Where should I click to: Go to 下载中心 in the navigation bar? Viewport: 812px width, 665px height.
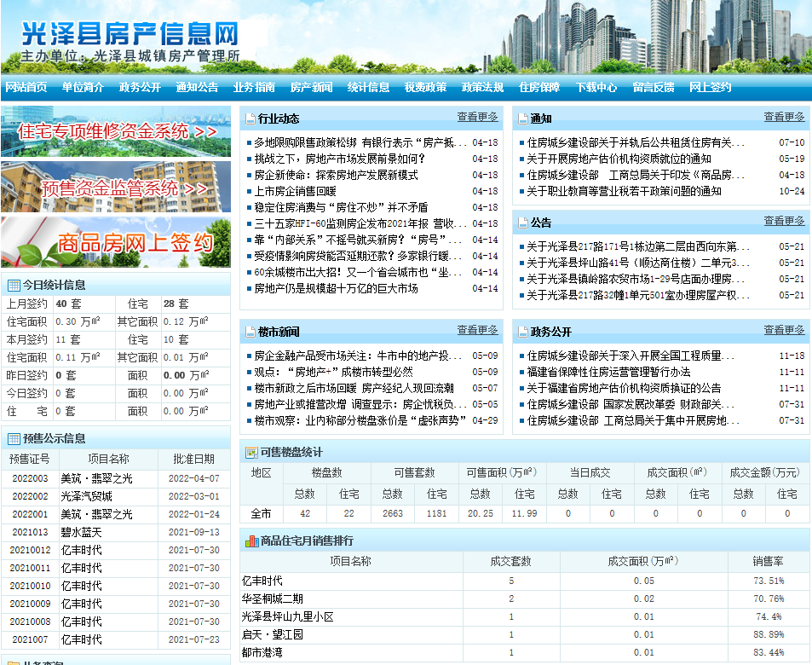coord(596,87)
